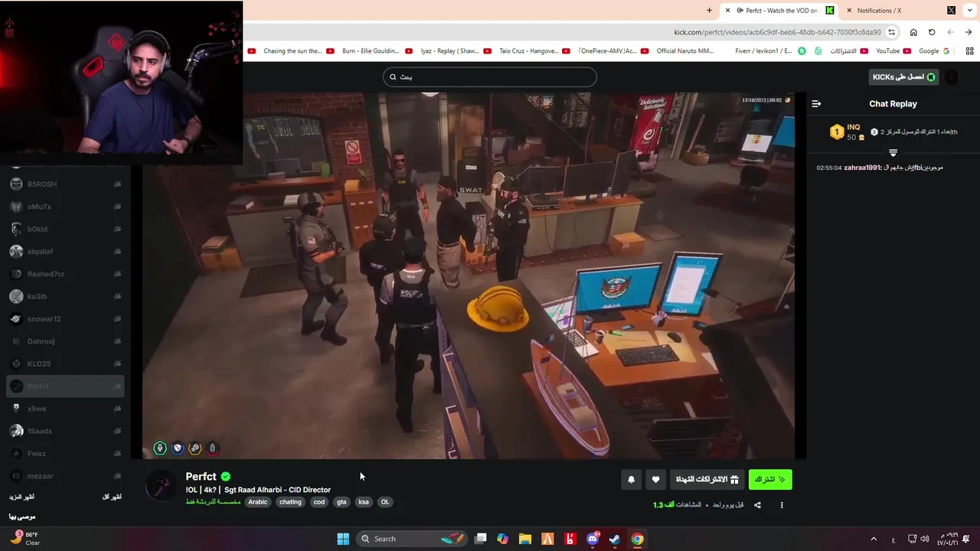This screenshot has width=980, height=551.
Task: Click the volume icon in system tray
Action: pos(925,539)
